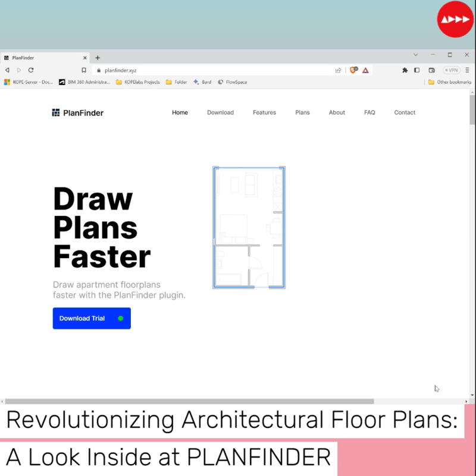Screen dimensions: 476x476
Task: Select the FAQ navigation menu item
Action: (x=369, y=112)
